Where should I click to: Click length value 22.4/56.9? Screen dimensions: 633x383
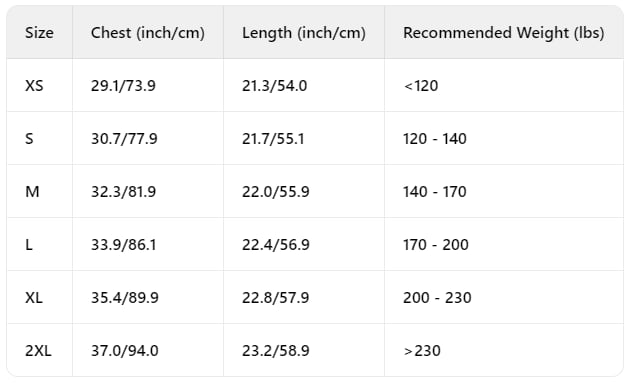pos(276,245)
